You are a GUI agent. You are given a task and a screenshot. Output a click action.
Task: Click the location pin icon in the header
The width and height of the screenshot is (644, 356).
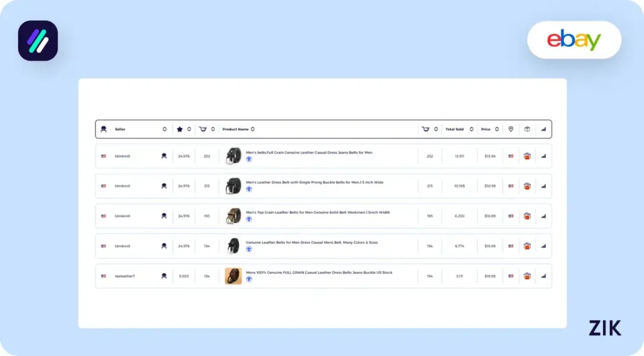[511, 129]
